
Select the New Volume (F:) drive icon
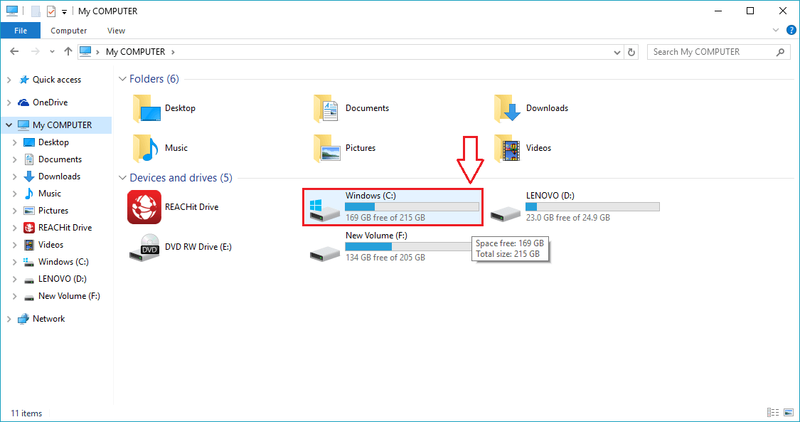pos(324,253)
